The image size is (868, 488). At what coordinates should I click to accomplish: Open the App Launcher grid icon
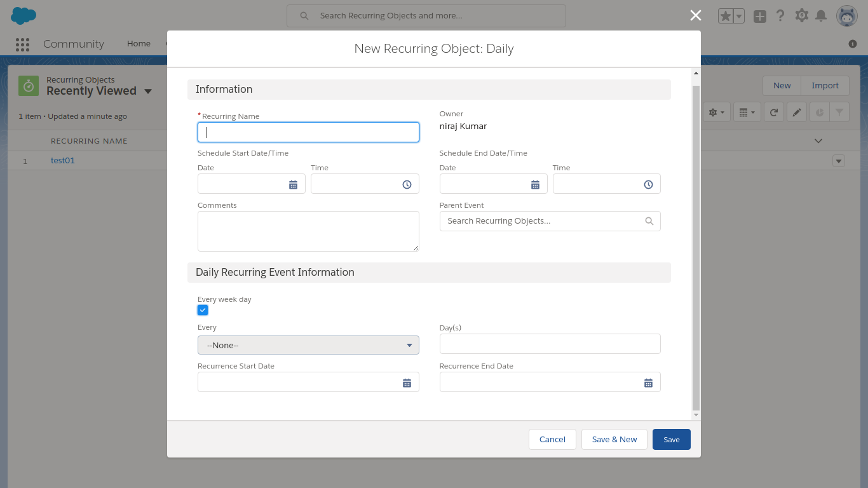22,44
